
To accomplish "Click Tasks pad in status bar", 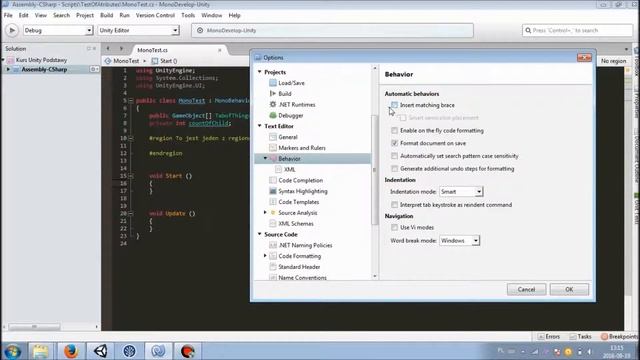I will tap(580, 337).
